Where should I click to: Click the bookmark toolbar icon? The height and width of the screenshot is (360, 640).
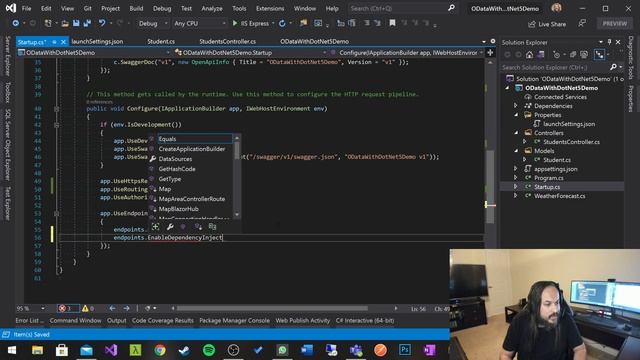click(x=392, y=24)
